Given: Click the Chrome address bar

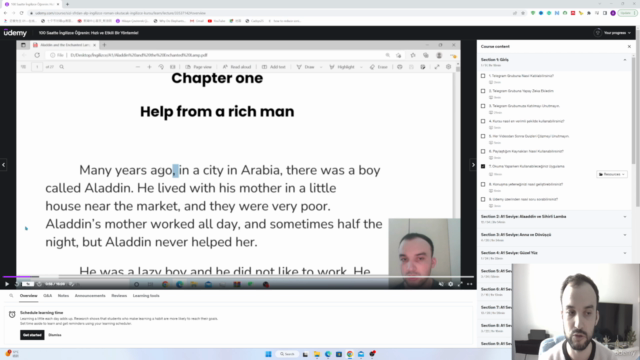Looking at the screenshot, I should (269, 13).
